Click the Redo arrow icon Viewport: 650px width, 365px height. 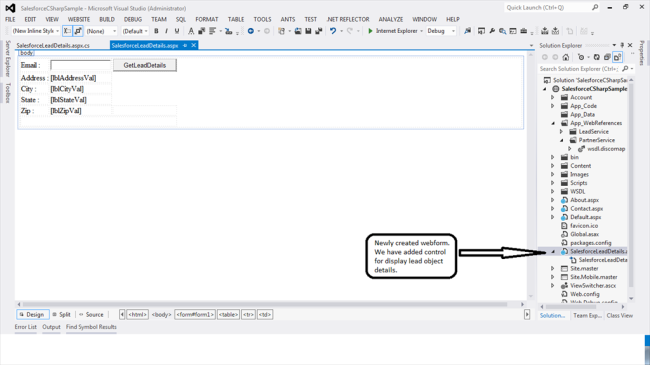[x=350, y=31]
